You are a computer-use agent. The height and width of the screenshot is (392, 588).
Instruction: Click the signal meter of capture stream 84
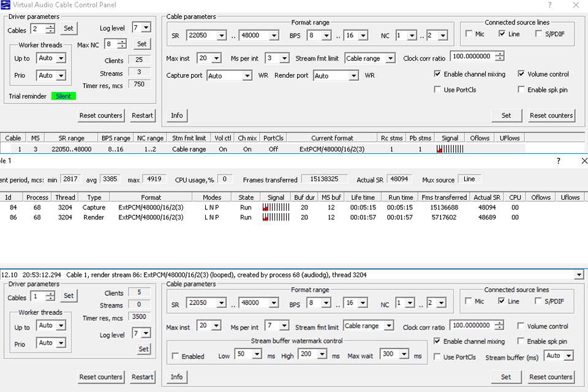pos(276,208)
